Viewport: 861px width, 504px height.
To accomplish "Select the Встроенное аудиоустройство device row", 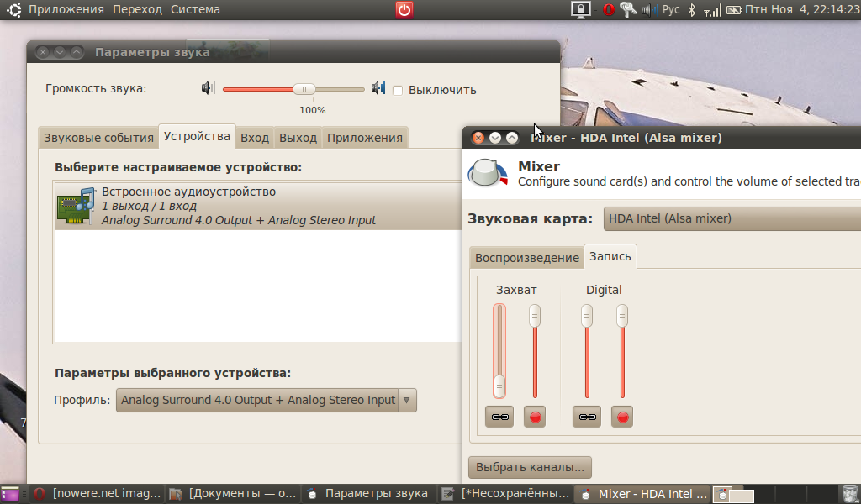I will (257, 206).
